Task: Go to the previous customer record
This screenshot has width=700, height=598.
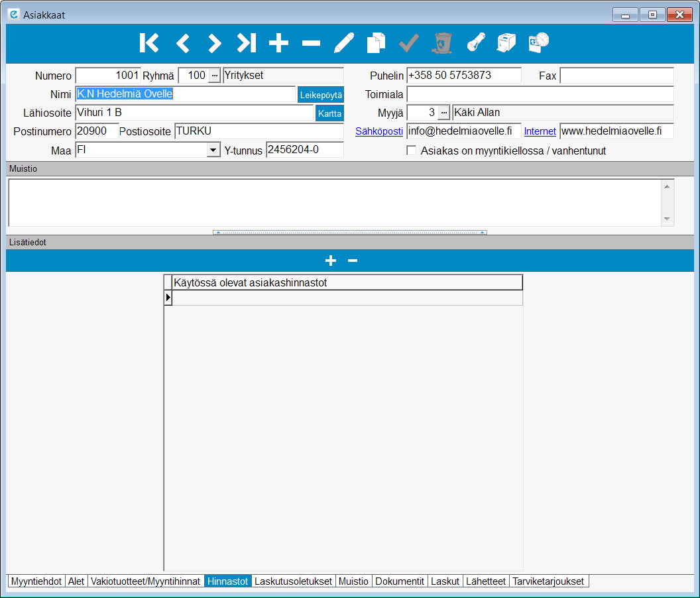Action: click(182, 43)
